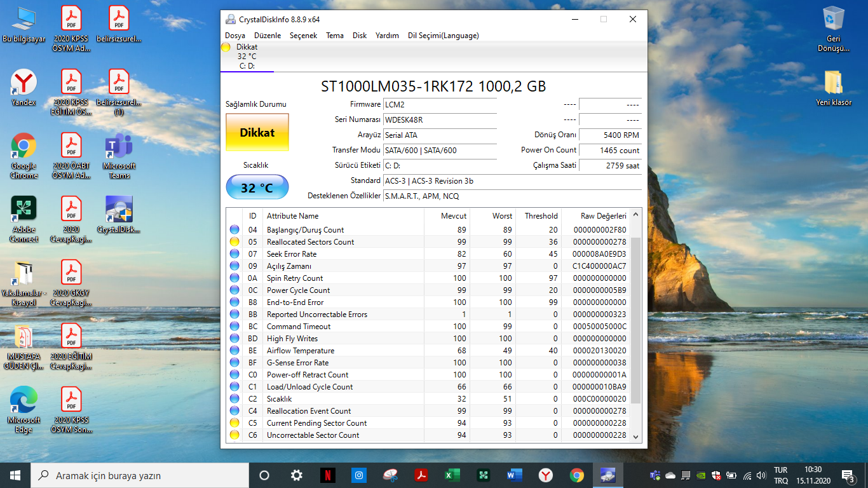Select the 2020 GKGY CevapKagi PDF file
This screenshot has width=868, height=488.
(x=71, y=283)
